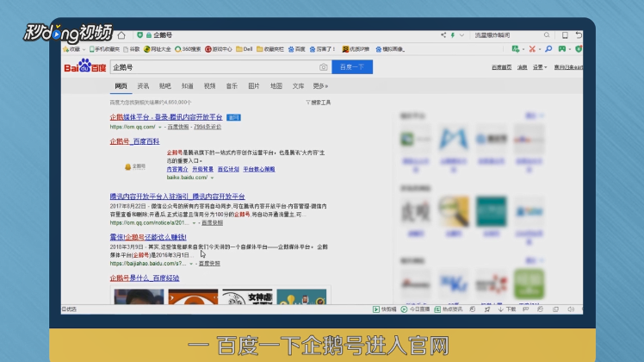Switch to the 贴吧 tab
644x362 pixels.
click(x=165, y=86)
